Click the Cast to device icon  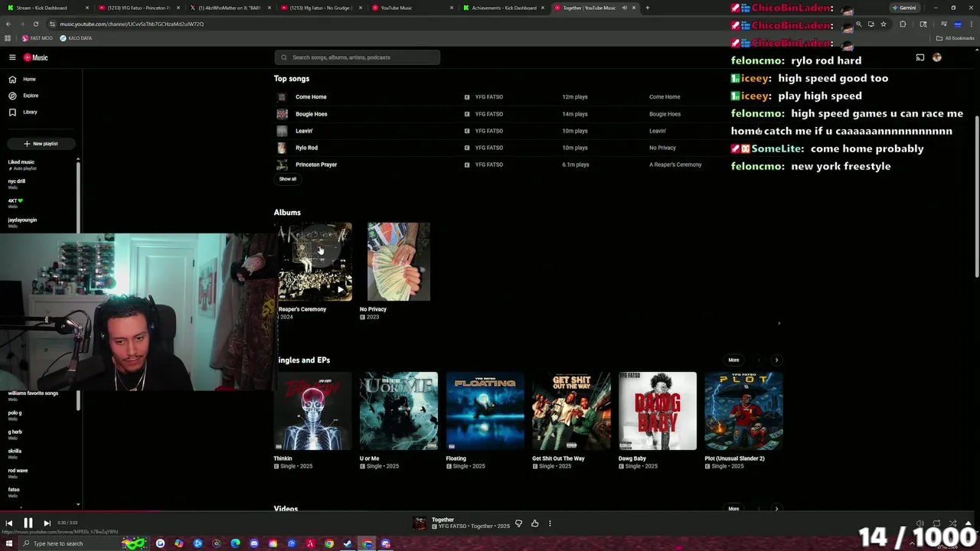click(920, 57)
